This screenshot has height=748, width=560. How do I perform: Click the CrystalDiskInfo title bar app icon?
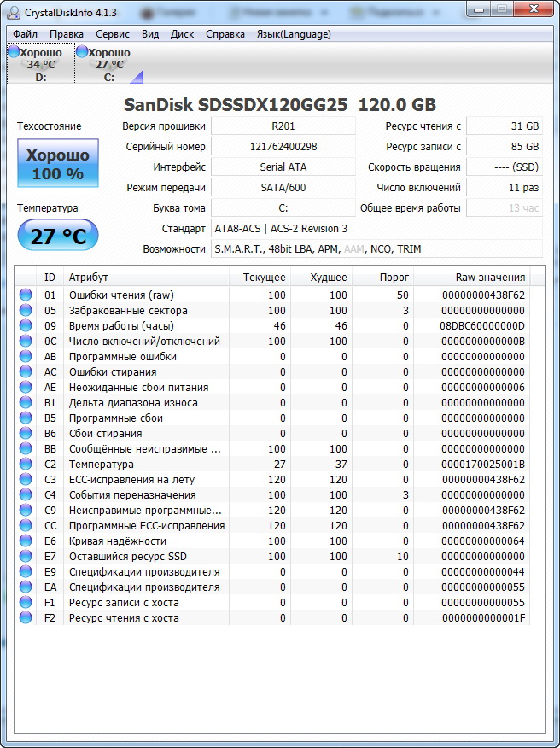12,10
